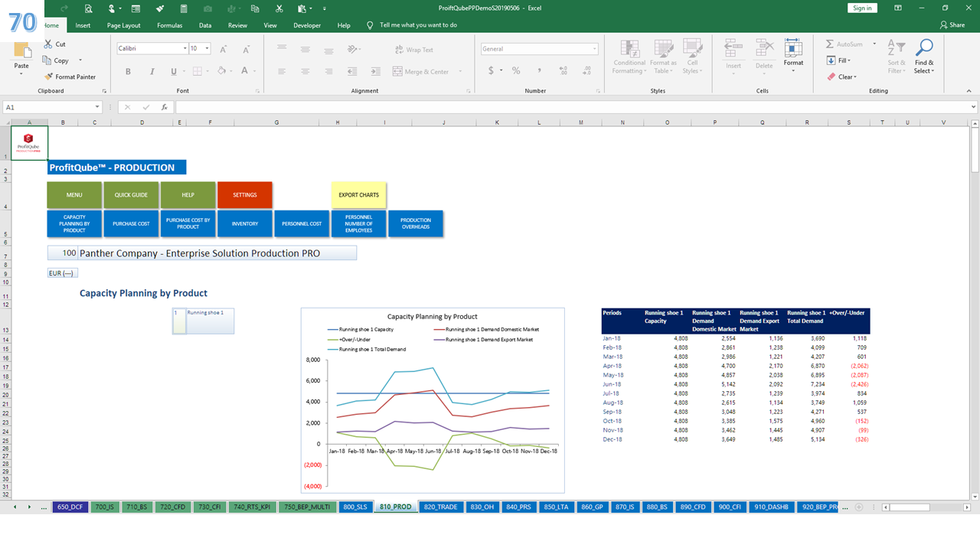The image size is (980, 551).
Task: Open Sort & Filter menu
Action: click(896, 57)
